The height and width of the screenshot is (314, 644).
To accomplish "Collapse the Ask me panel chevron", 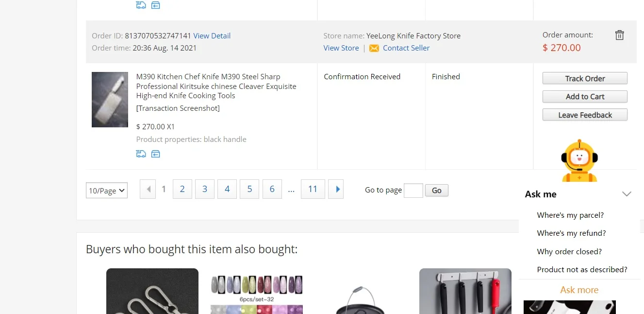I will 627,194.
